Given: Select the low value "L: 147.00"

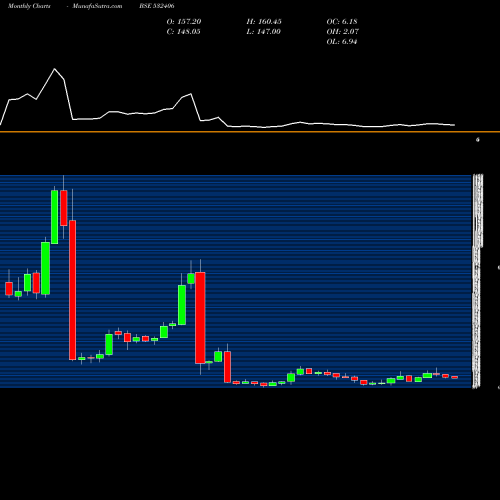Looking at the screenshot, I should click(263, 32).
